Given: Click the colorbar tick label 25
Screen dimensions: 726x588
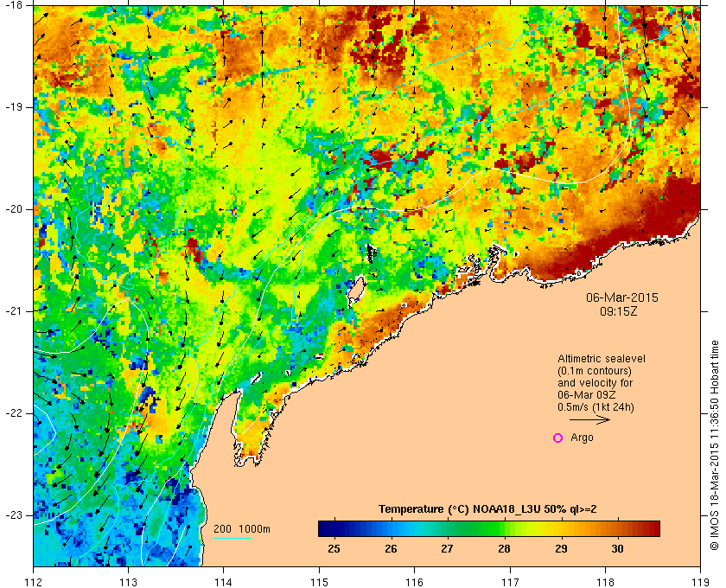Looking at the screenshot, I should point(334,548).
